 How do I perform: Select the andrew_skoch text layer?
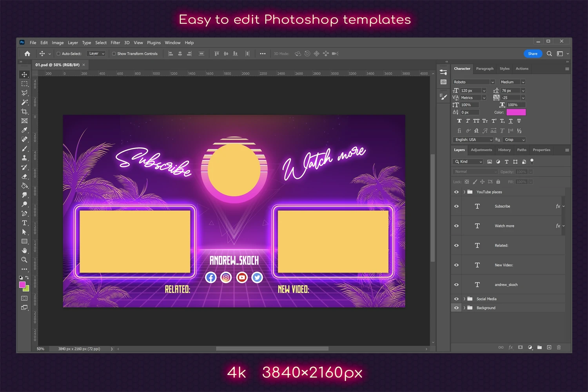pos(506,285)
